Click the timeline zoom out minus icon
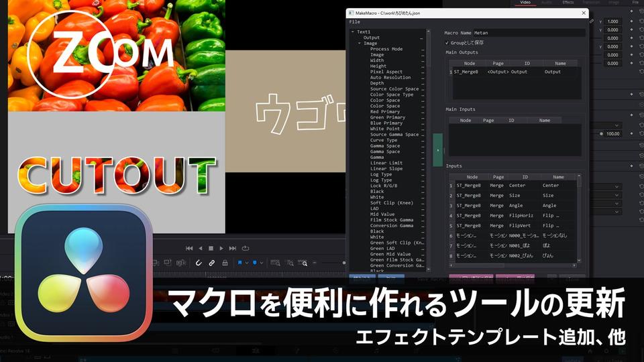The width and height of the screenshot is (644, 362). (315, 263)
